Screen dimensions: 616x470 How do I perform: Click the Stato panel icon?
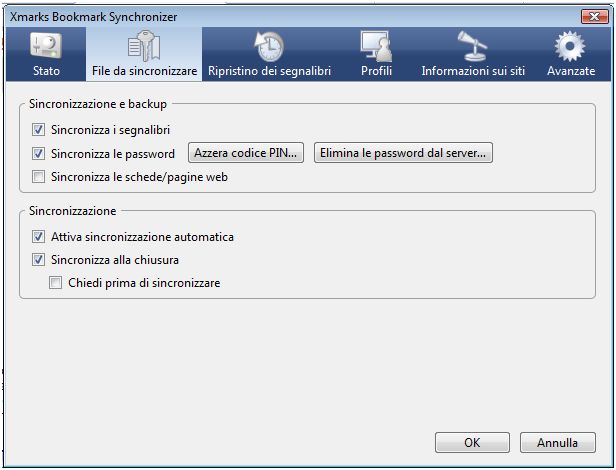point(45,46)
